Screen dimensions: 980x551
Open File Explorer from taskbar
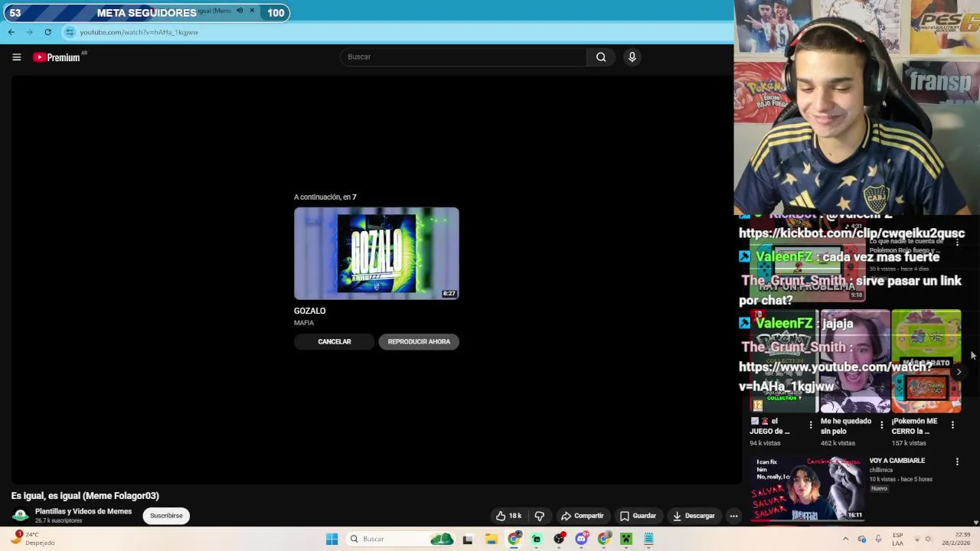click(x=492, y=539)
